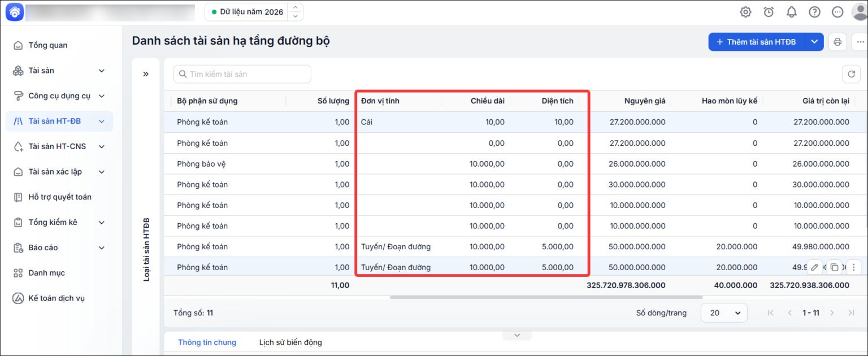Click the Tài sản xác lập icon
The image size is (868, 356).
tap(18, 172)
